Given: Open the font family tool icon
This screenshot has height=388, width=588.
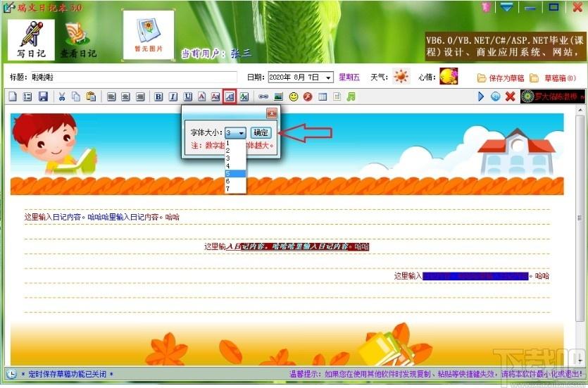Looking at the screenshot, I should pos(244,96).
